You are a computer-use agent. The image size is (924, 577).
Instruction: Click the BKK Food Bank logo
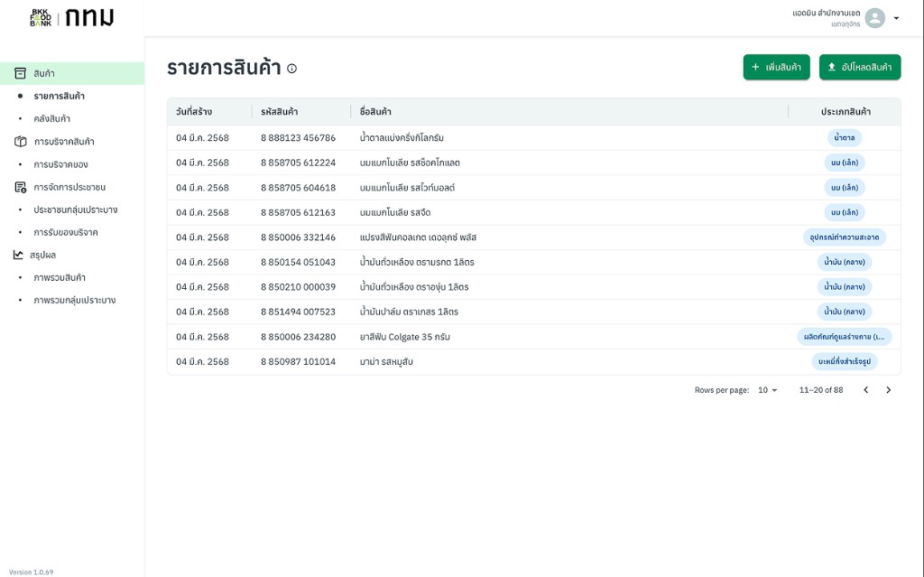[41, 18]
